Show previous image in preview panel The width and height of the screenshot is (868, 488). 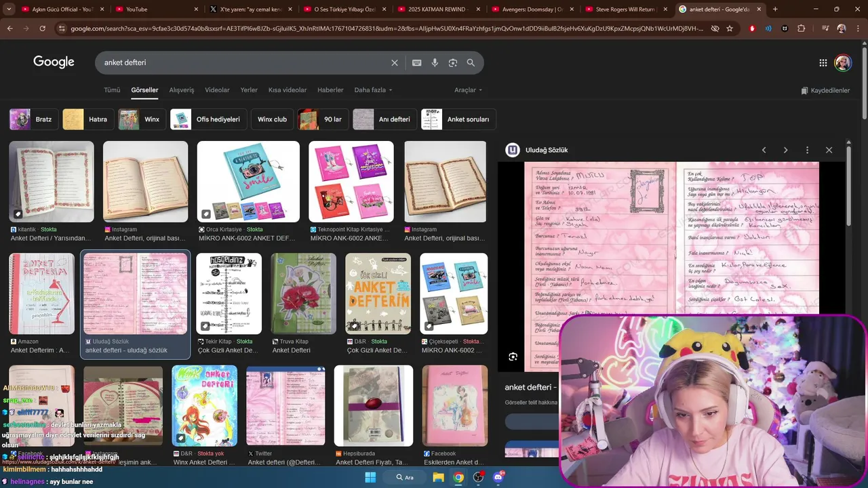pos(764,150)
